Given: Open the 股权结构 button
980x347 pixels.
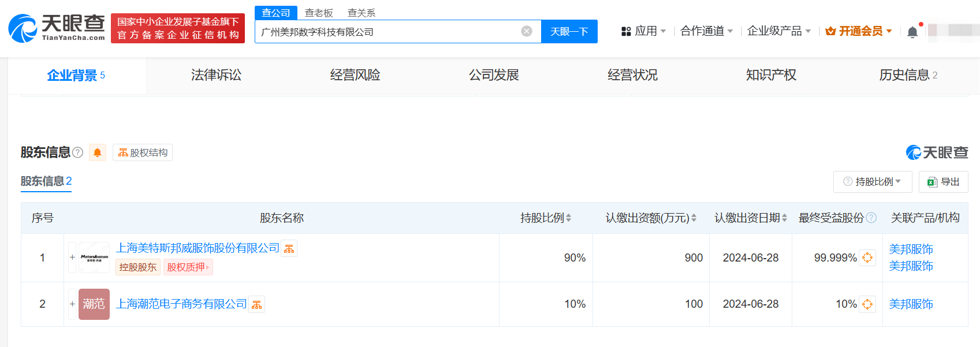Looking at the screenshot, I should click(x=143, y=152).
